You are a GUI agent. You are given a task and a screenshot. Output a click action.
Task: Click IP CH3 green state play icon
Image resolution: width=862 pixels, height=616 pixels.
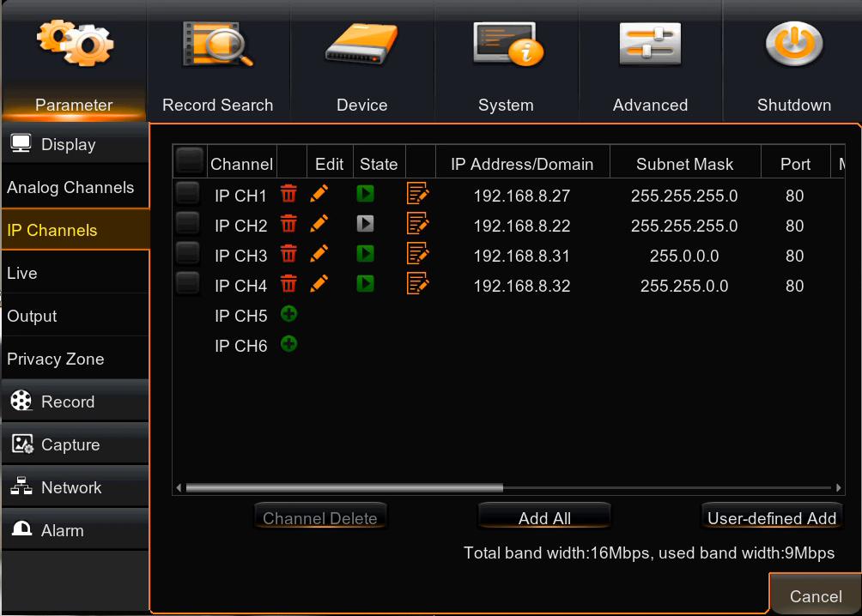pyautogui.click(x=365, y=253)
